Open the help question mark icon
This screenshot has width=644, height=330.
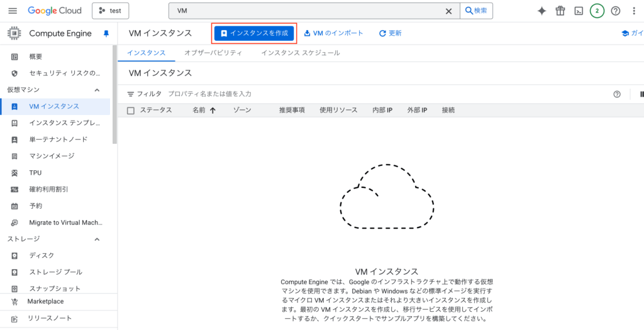click(615, 11)
